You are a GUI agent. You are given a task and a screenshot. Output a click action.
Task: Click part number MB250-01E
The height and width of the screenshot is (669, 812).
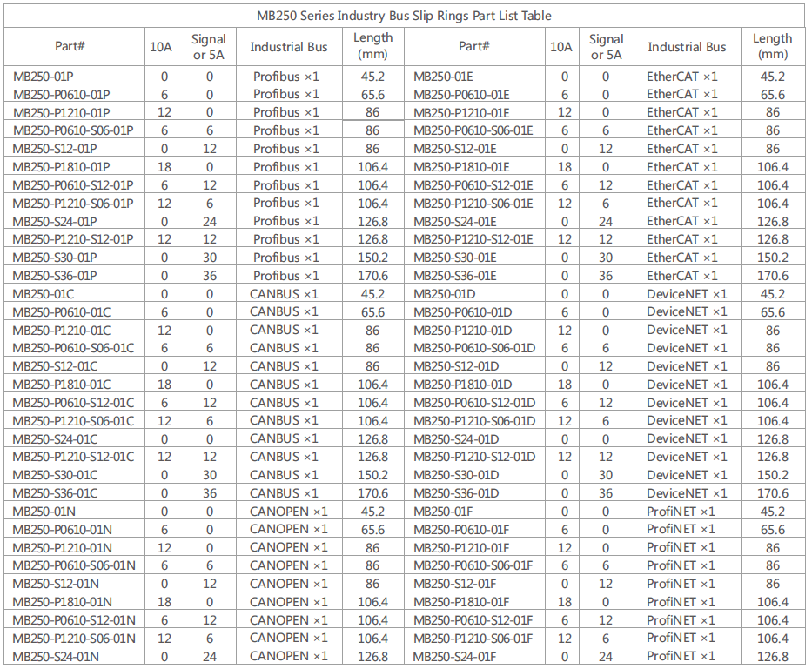[443, 77]
